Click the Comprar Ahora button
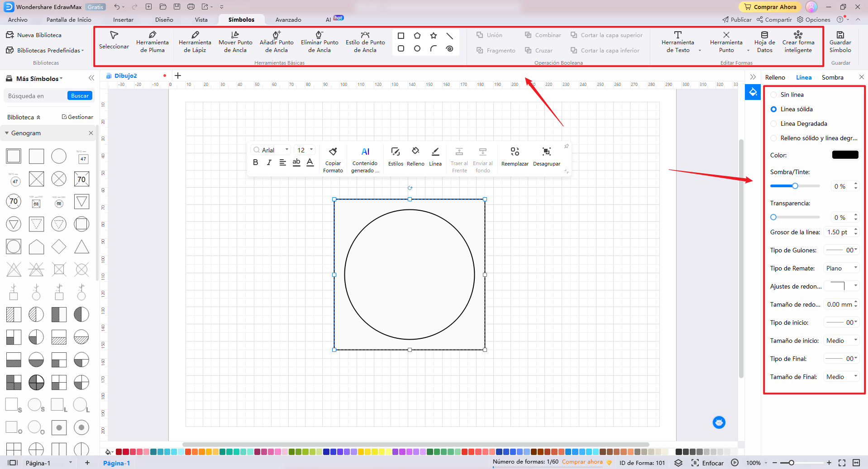Viewport: 868px width, 469px height. coord(769,7)
